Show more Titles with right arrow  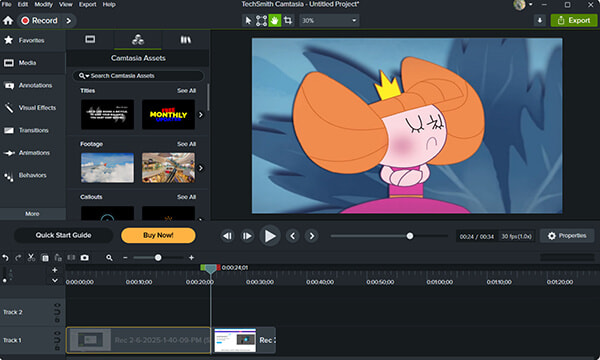[x=201, y=114]
